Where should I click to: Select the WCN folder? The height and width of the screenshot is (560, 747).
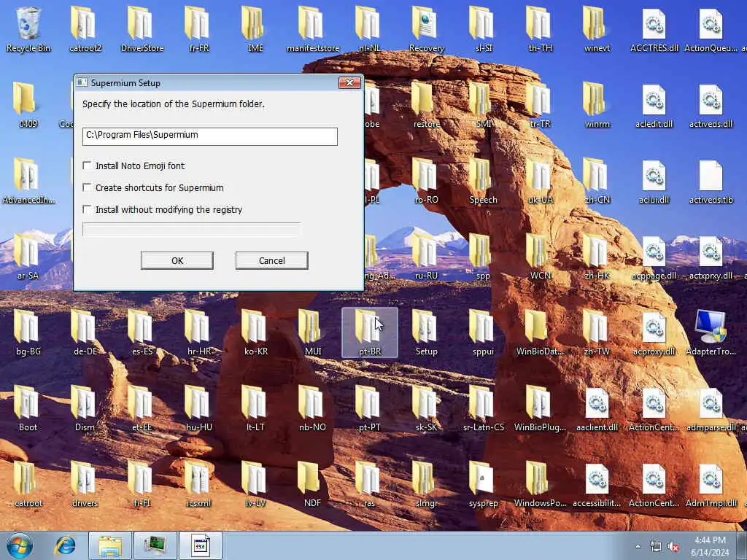(540, 257)
